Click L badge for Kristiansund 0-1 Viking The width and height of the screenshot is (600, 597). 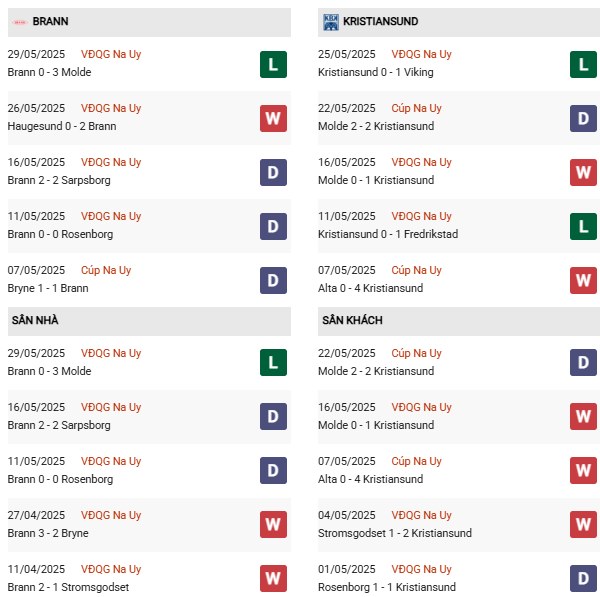click(x=584, y=65)
